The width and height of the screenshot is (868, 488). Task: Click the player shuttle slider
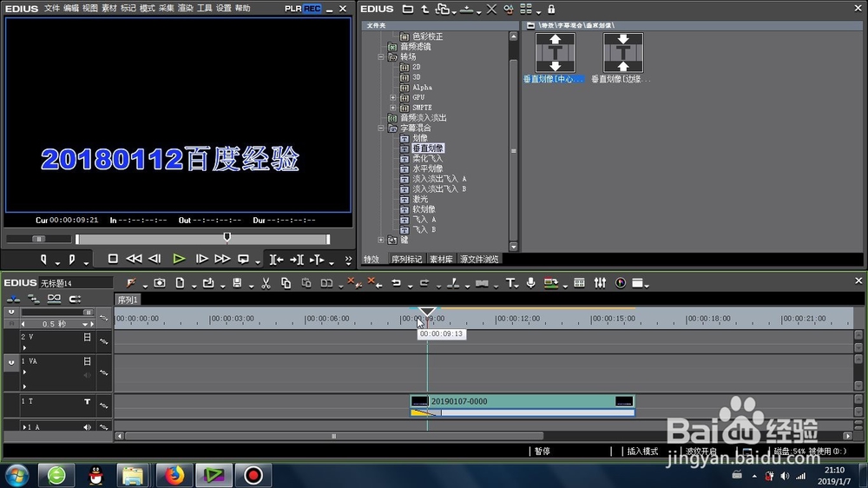(x=39, y=239)
